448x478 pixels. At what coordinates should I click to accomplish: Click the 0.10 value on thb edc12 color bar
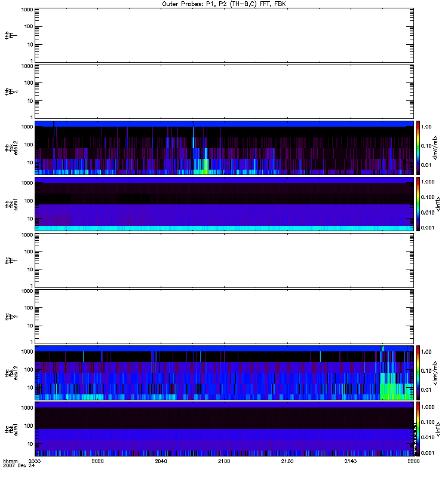(x=426, y=146)
